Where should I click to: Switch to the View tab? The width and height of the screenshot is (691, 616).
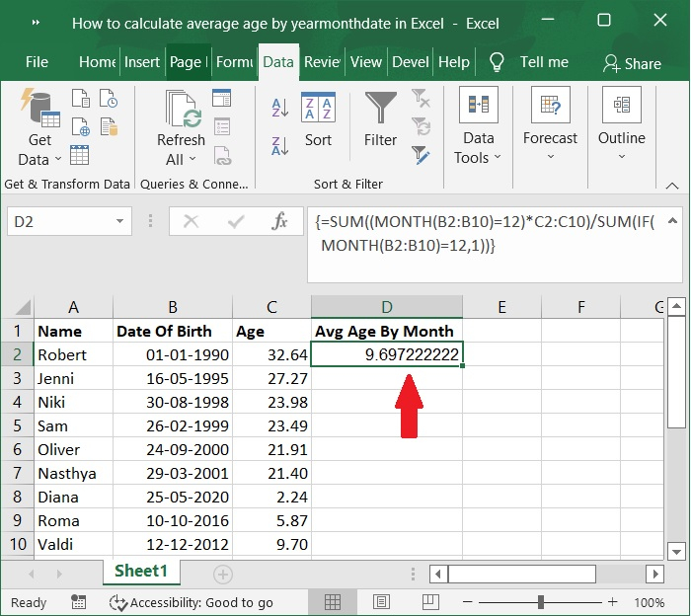[x=365, y=61]
